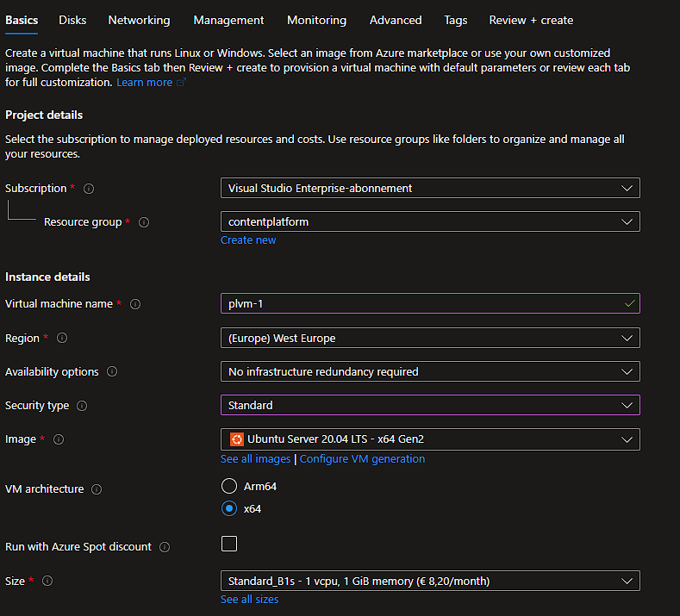The image size is (680, 616).
Task: Expand the Resource group dropdown
Action: click(x=430, y=221)
